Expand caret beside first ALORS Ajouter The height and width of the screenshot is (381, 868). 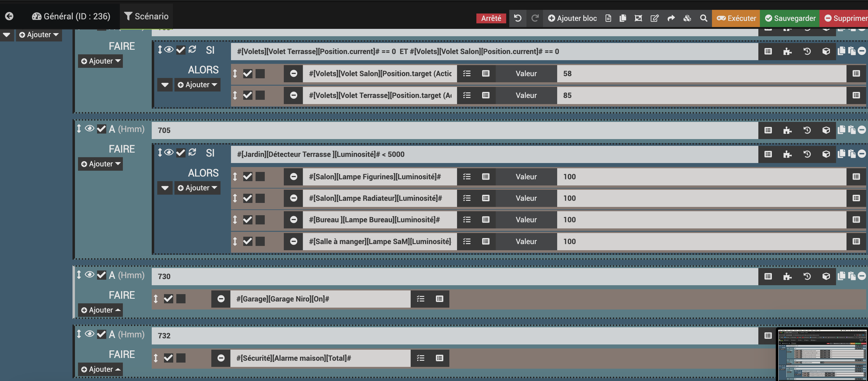[165, 84]
